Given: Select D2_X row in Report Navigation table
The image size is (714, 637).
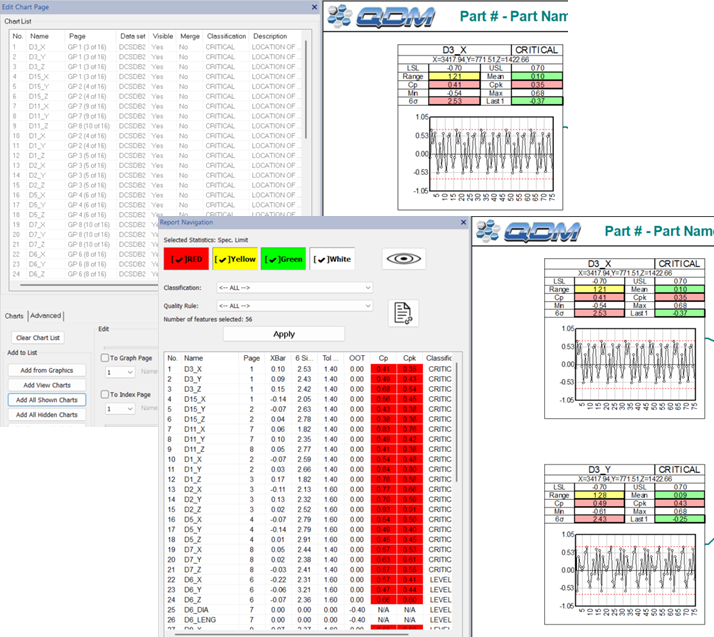Looking at the screenshot, I should click(310, 489).
